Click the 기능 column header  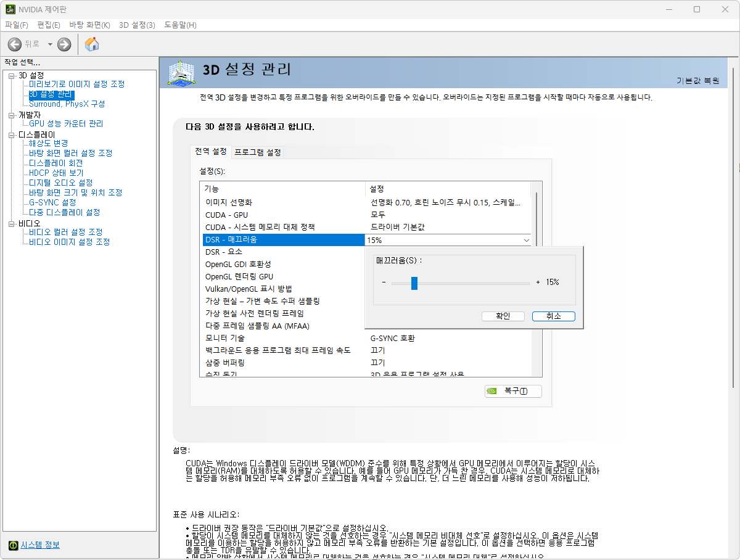[x=283, y=189]
